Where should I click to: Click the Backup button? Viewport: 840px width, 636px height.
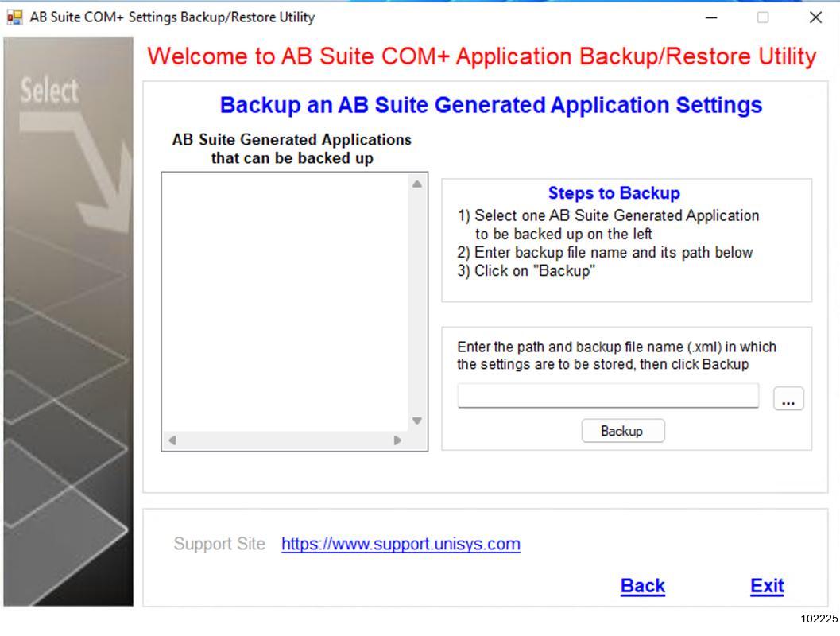[x=622, y=431]
